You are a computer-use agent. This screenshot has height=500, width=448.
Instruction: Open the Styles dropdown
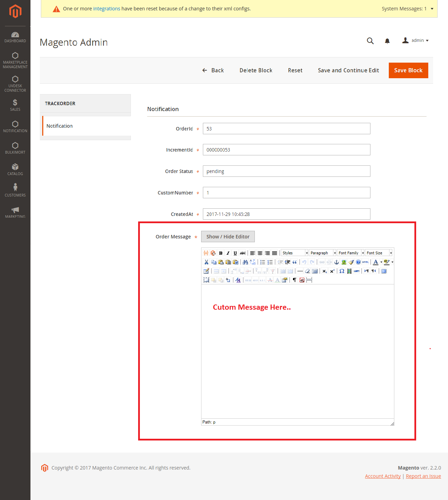pos(295,253)
